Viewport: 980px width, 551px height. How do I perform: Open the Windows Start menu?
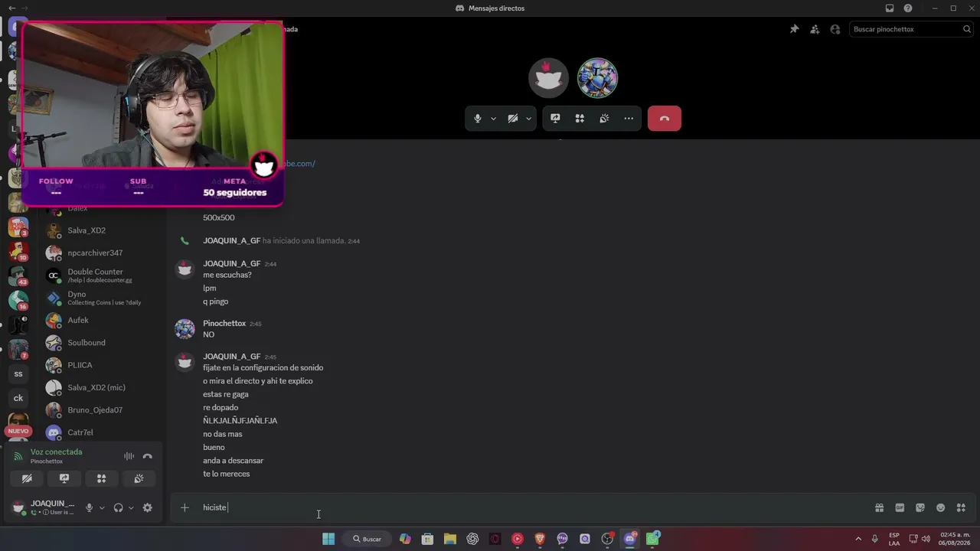(x=328, y=539)
